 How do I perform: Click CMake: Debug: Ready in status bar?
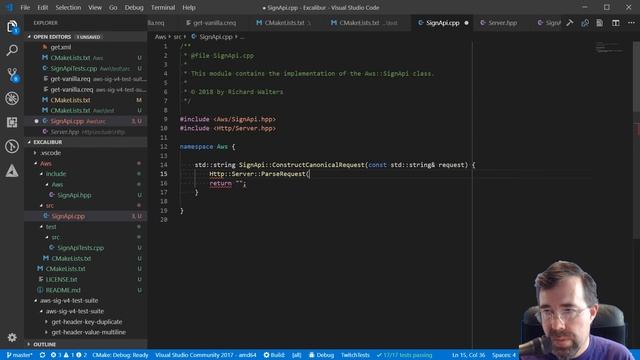[x=120, y=355]
